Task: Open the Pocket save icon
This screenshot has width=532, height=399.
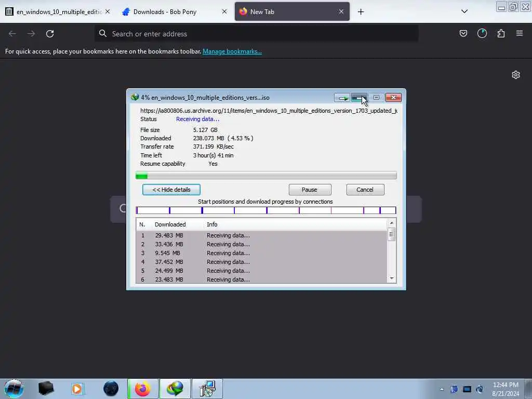Action: pyautogui.click(x=463, y=33)
